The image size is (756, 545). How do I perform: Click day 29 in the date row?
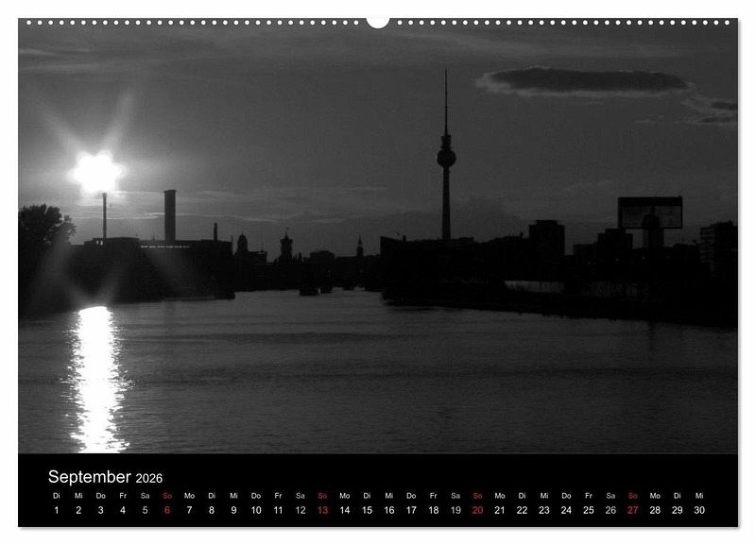click(678, 510)
